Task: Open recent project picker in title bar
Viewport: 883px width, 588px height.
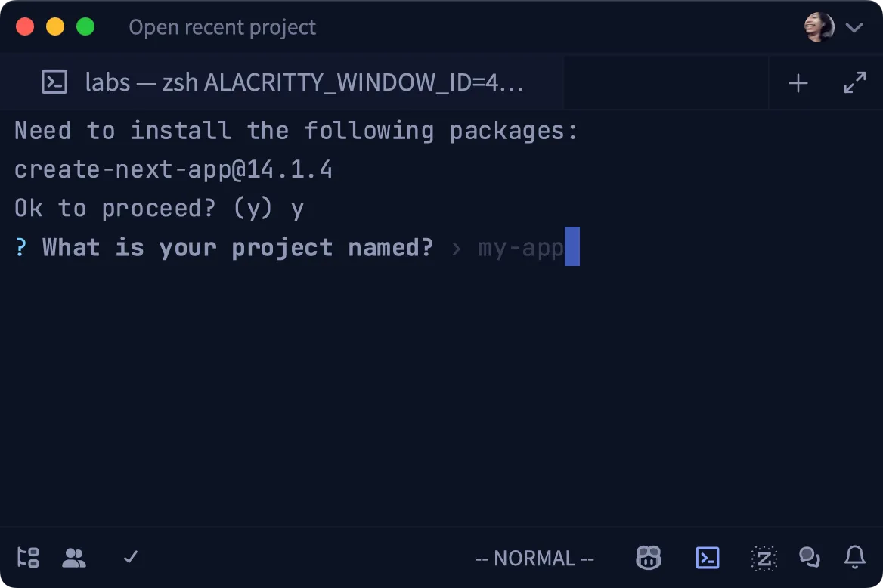Action: 222,28
